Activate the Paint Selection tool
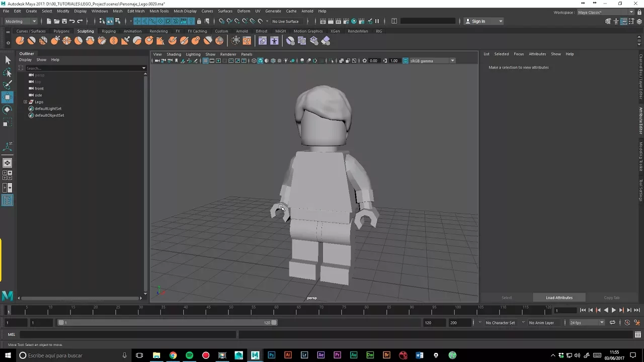The width and height of the screenshot is (644, 362). (8, 84)
